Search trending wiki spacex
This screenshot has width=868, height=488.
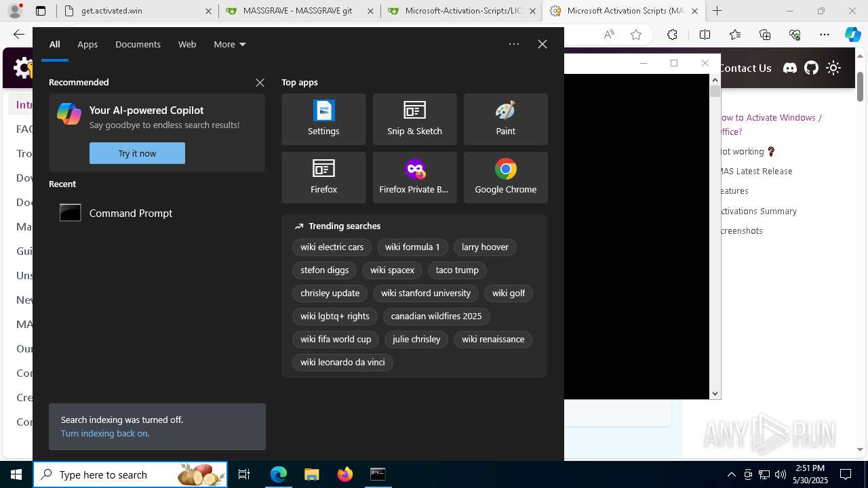pyautogui.click(x=392, y=270)
